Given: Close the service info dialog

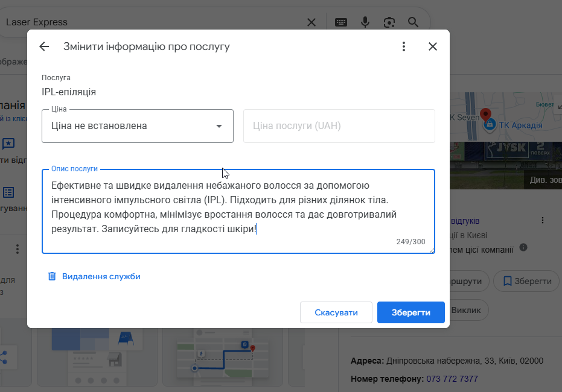Looking at the screenshot, I should click(x=433, y=46).
